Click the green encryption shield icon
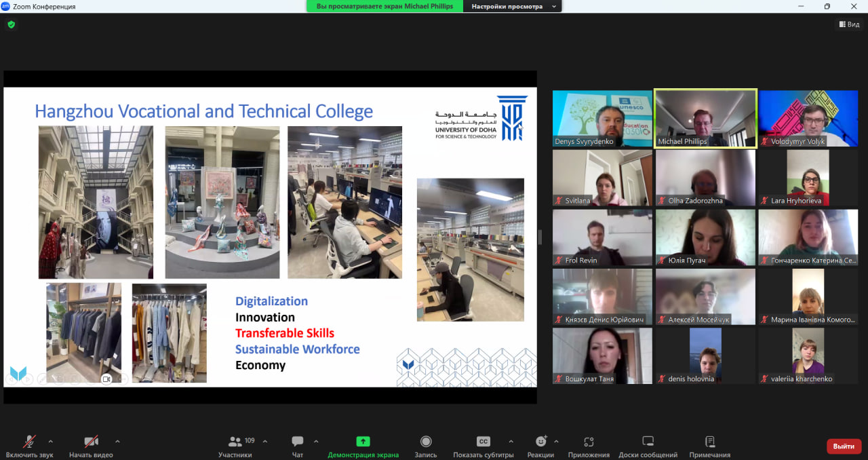This screenshot has height=460, width=868. coord(11,24)
